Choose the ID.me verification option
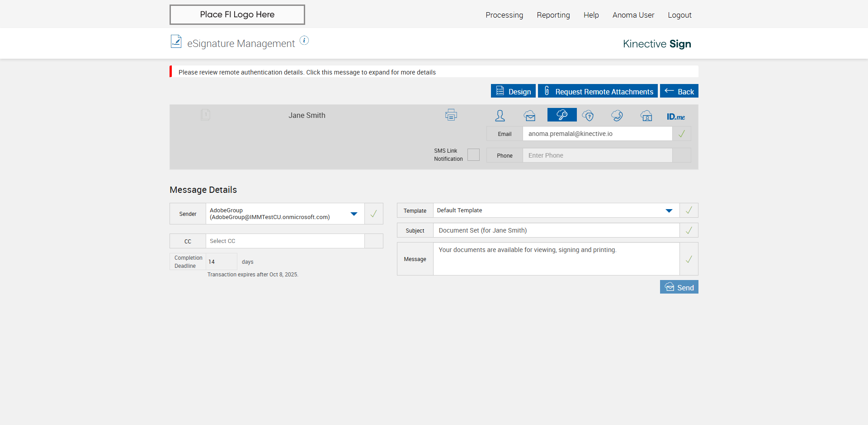The width and height of the screenshot is (868, 425). 676,117
